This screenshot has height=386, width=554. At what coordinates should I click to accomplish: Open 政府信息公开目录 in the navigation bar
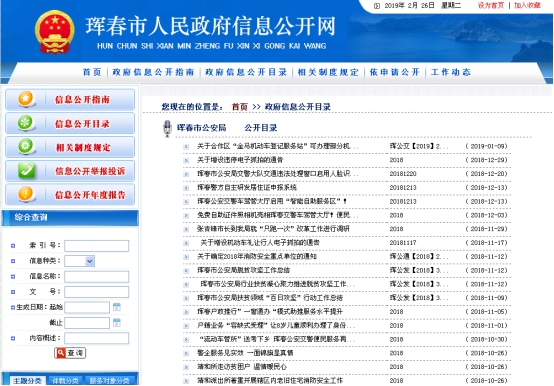(246, 72)
